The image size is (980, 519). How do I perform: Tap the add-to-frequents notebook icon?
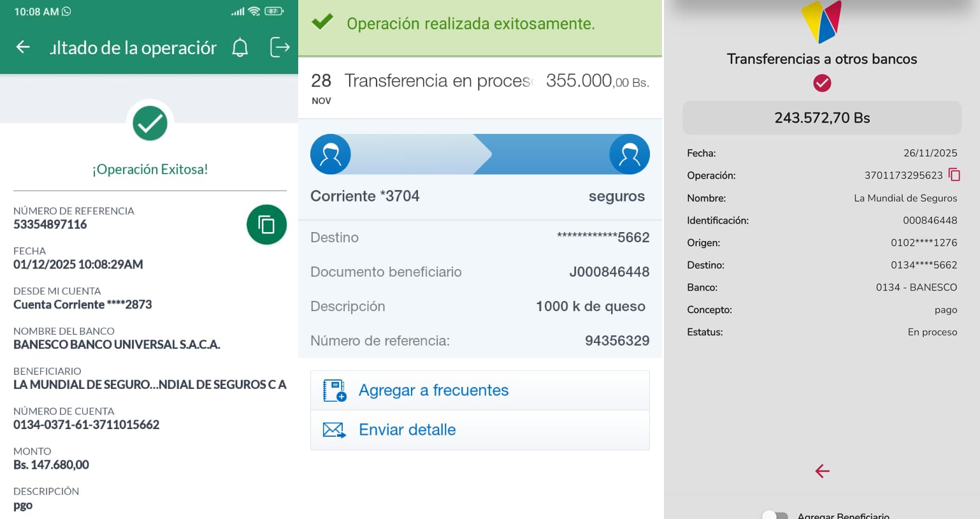click(334, 390)
